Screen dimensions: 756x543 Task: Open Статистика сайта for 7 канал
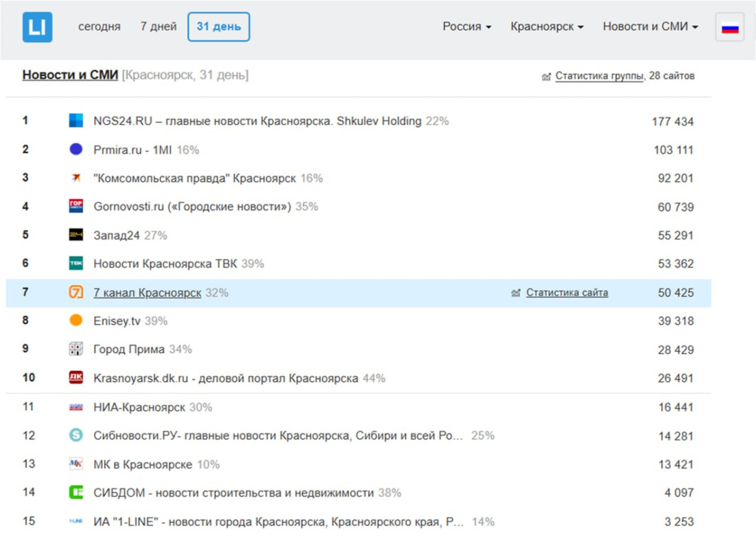[567, 293]
